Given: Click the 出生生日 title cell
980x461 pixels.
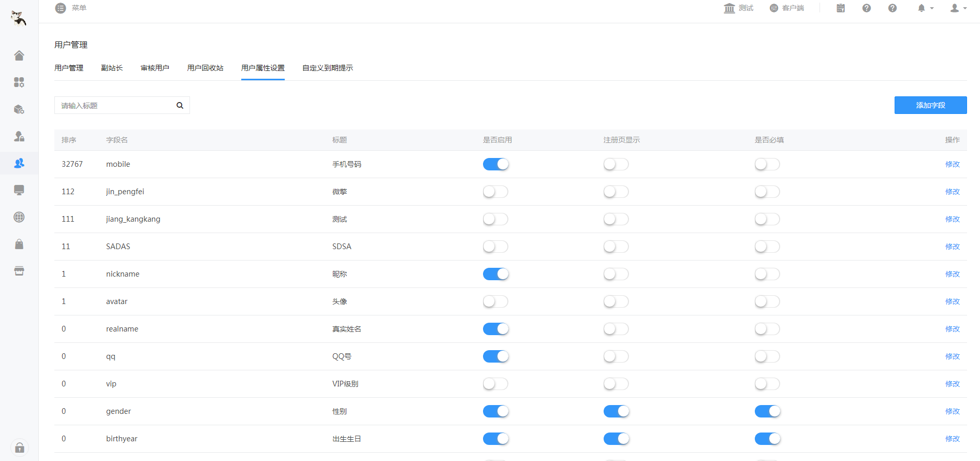Looking at the screenshot, I should (347, 439).
